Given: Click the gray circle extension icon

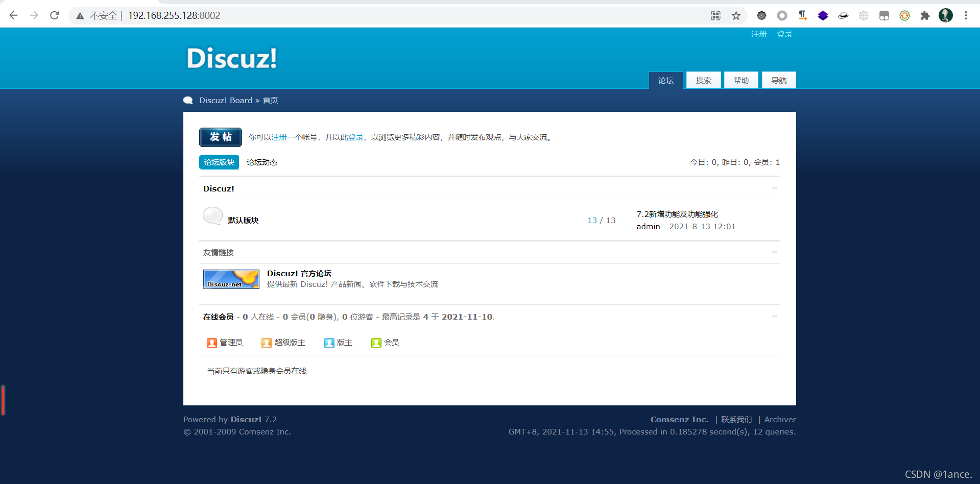Looking at the screenshot, I should point(782,16).
